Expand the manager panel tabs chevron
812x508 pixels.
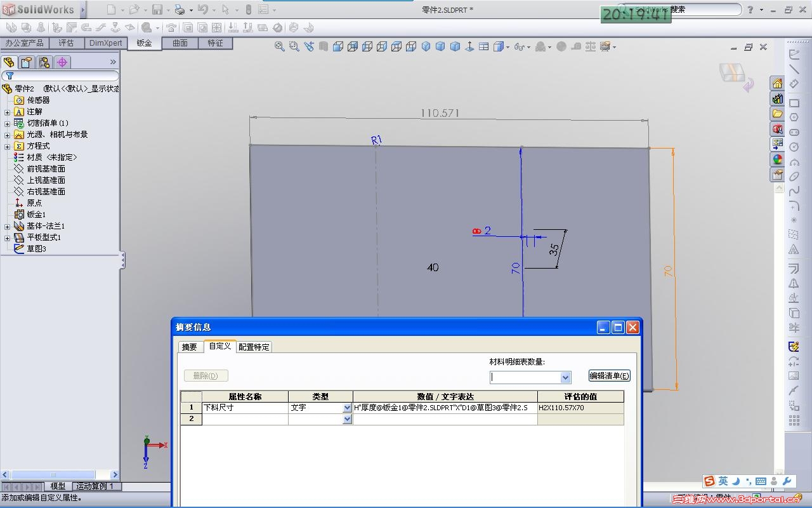[113, 62]
